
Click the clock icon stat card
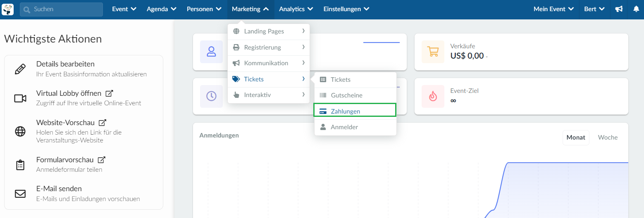coord(211,96)
